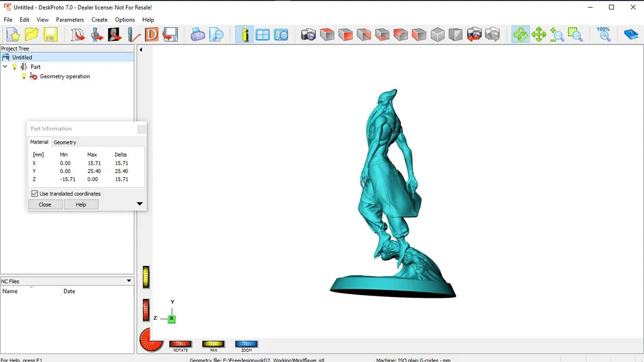Click the load geometry file icon (blue vase)
This screenshot has width=644, height=362.
[x=97, y=35]
